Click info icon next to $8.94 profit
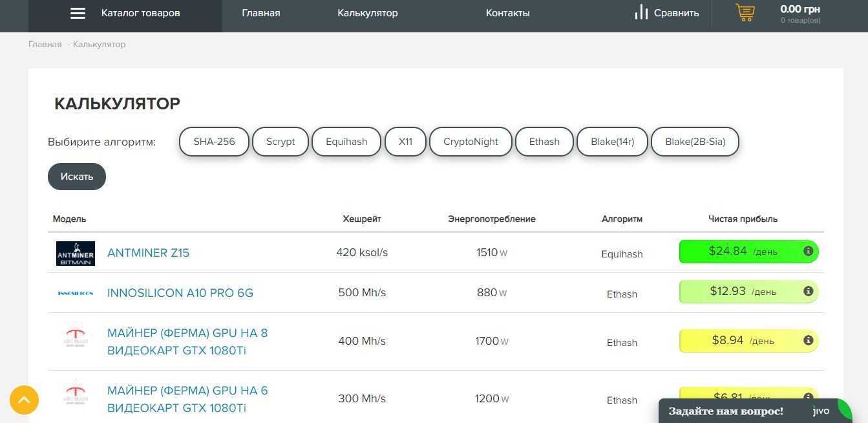The image size is (868, 423). click(808, 340)
